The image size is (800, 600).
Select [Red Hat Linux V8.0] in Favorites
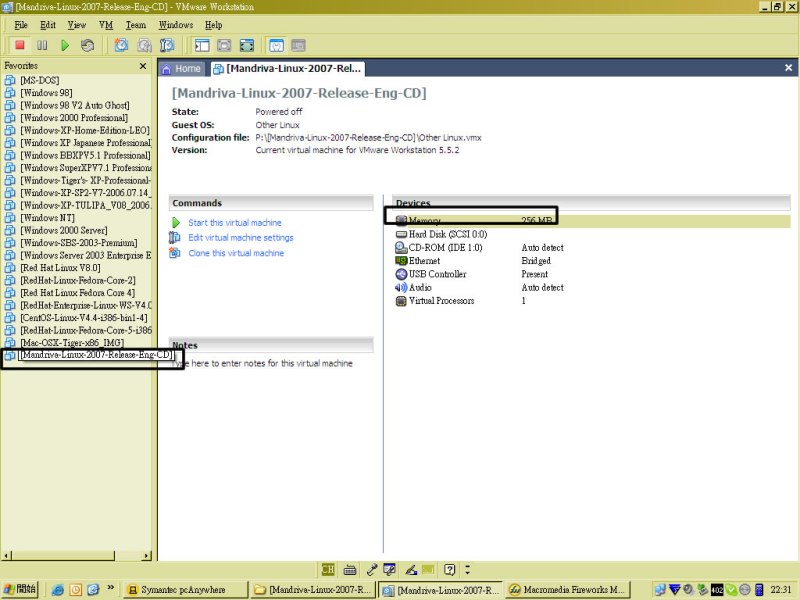coord(60,267)
